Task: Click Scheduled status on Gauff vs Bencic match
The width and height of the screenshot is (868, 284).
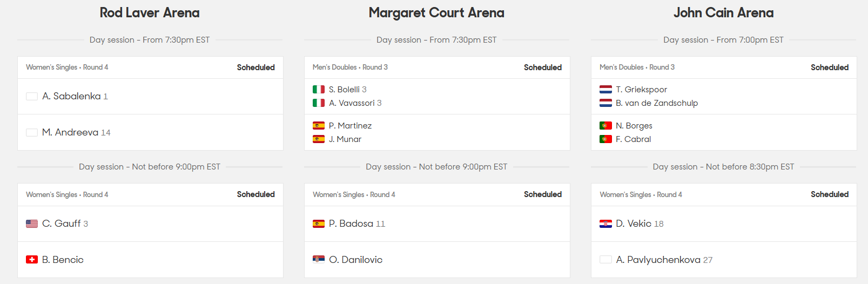Action: coord(255,194)
